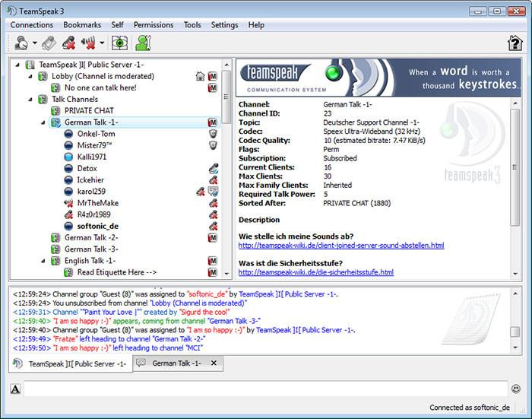
Task: Open the die-sicherheitsstufe.html link
Action: 316,272
